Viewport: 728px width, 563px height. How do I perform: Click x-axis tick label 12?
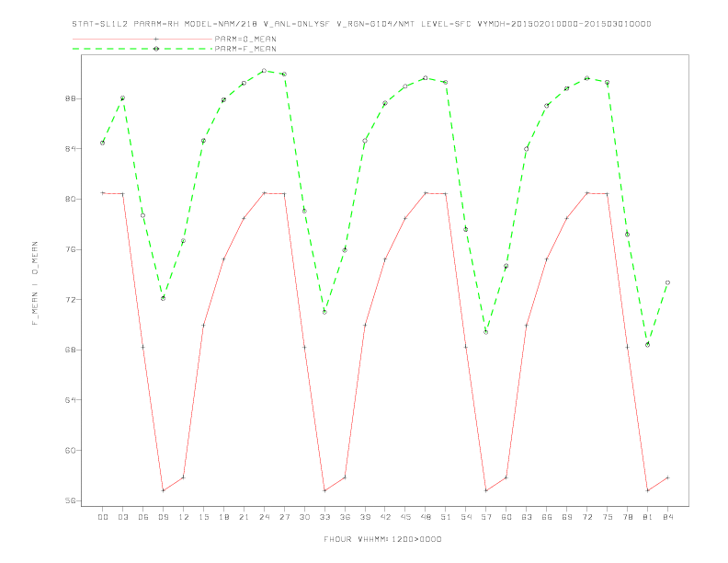coord(184,517)
